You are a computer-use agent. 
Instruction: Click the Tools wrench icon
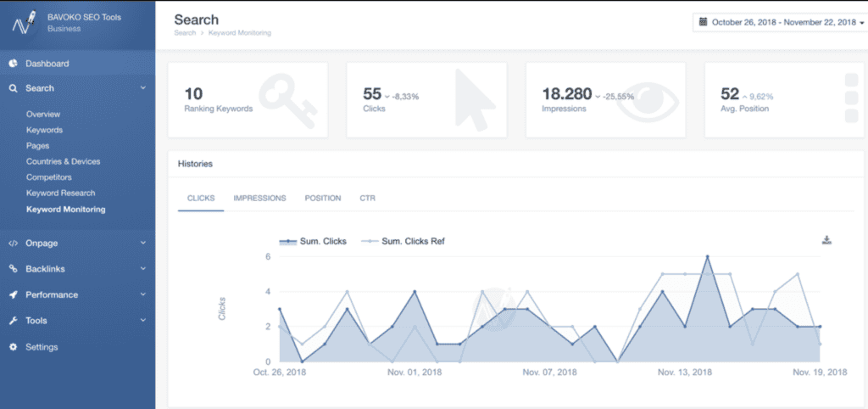coord(14,321)
